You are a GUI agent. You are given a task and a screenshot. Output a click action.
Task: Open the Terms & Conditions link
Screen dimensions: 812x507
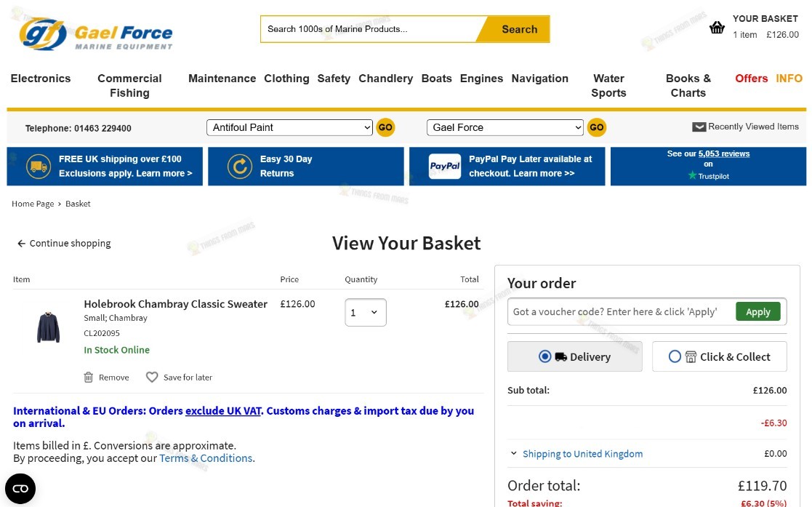click(206, 458)
